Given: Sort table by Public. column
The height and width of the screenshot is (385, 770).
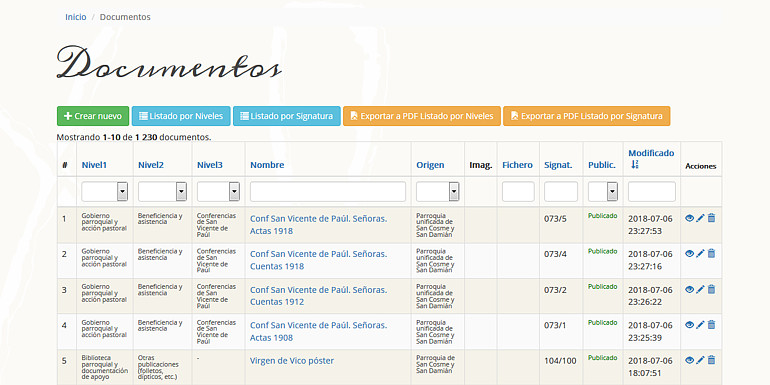Looking at the screenshot, I should pyautogui.click(x=602, y=165).
